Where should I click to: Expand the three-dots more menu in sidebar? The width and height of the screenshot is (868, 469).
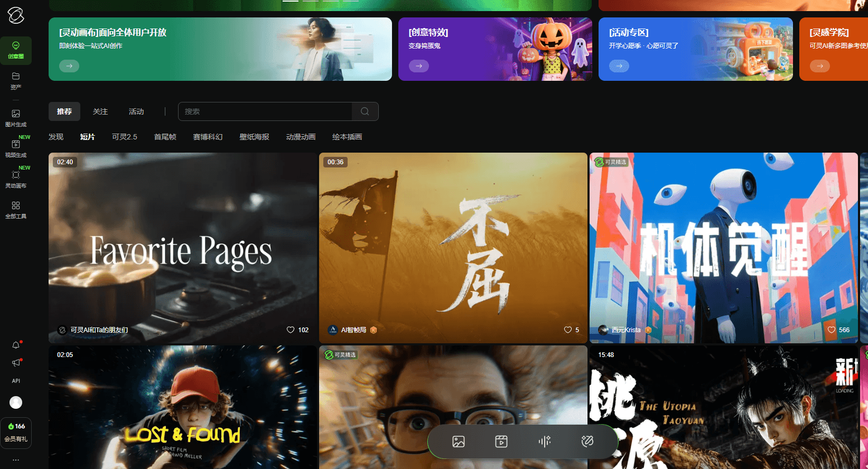click(x=16, y=460)
